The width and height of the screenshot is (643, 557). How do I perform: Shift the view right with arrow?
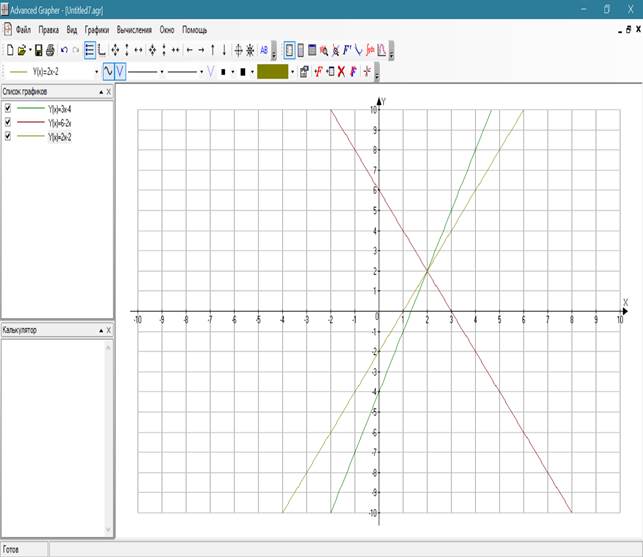tap(201, 50)
